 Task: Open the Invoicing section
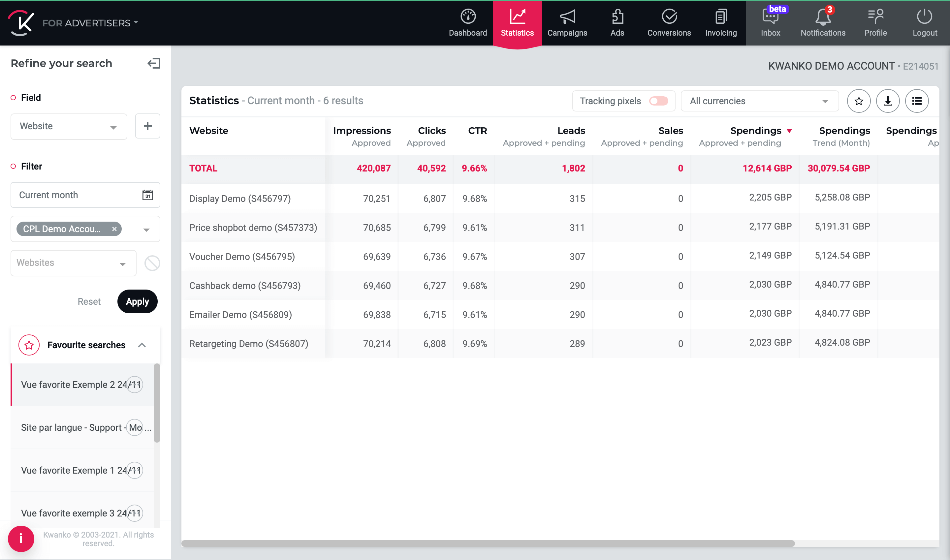721,23
